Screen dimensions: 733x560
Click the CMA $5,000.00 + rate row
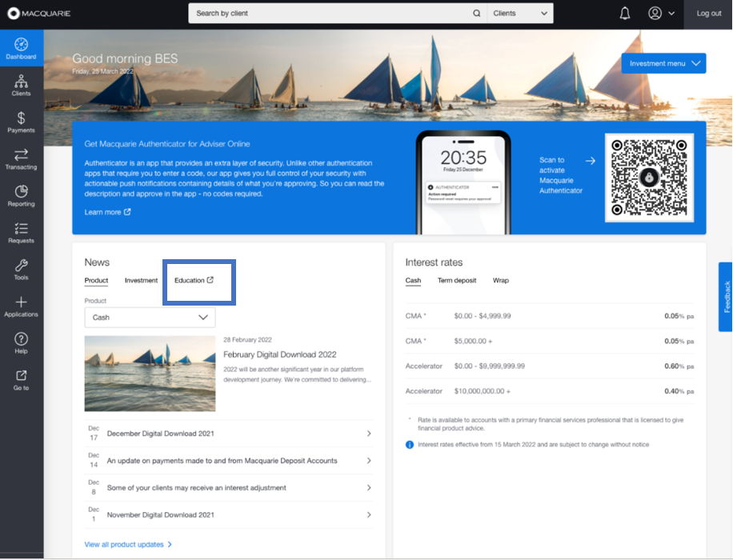click(549, 342)
